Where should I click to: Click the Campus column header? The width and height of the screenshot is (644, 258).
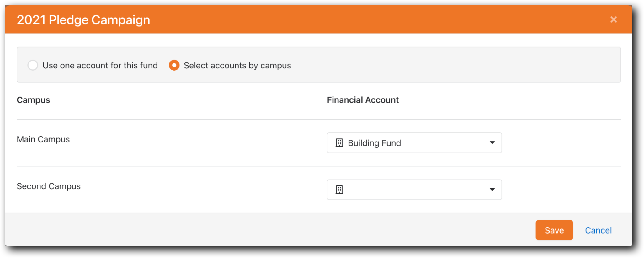point(33,100)
